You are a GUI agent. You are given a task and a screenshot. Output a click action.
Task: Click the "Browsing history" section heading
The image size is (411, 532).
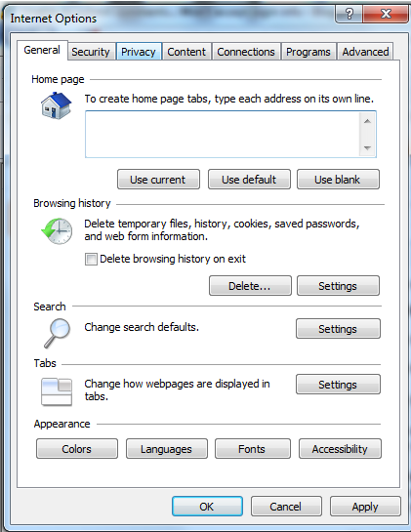pos(72,203)
